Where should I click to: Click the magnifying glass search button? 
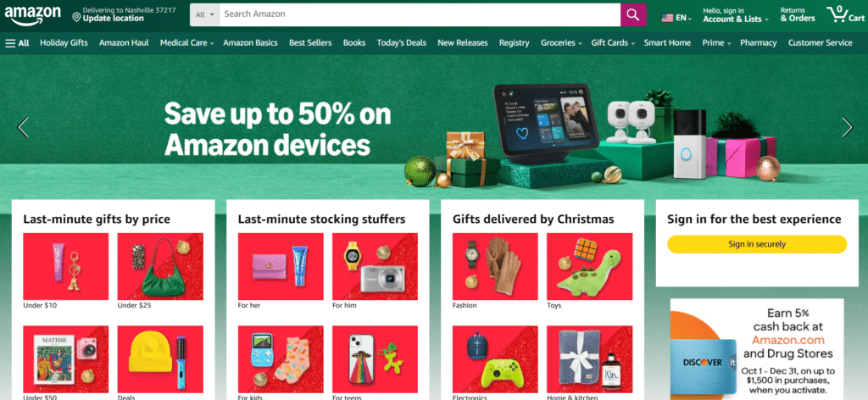tap(633, 14)
